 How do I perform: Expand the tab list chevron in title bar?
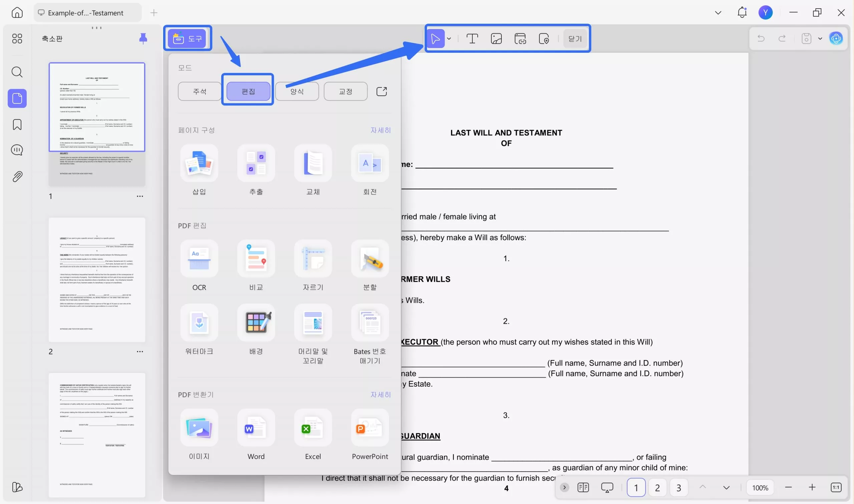click(x=718, y=13)
